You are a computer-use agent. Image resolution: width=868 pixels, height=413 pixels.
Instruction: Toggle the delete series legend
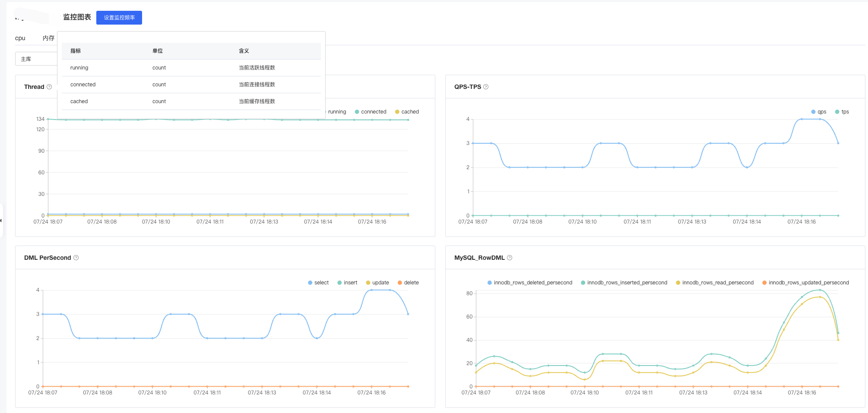click(x=408, y=283)
